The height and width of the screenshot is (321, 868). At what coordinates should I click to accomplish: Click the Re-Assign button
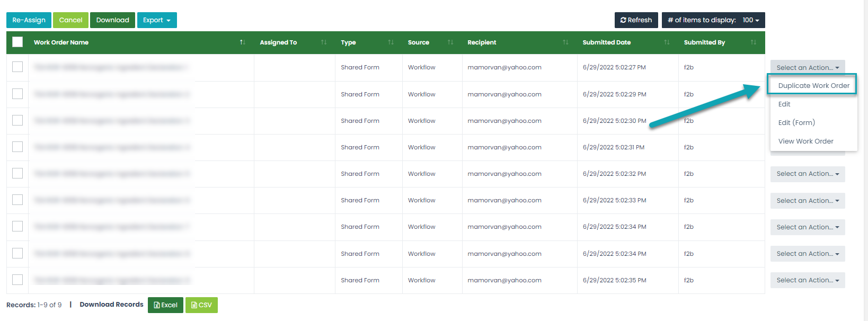tap(29, 20)
